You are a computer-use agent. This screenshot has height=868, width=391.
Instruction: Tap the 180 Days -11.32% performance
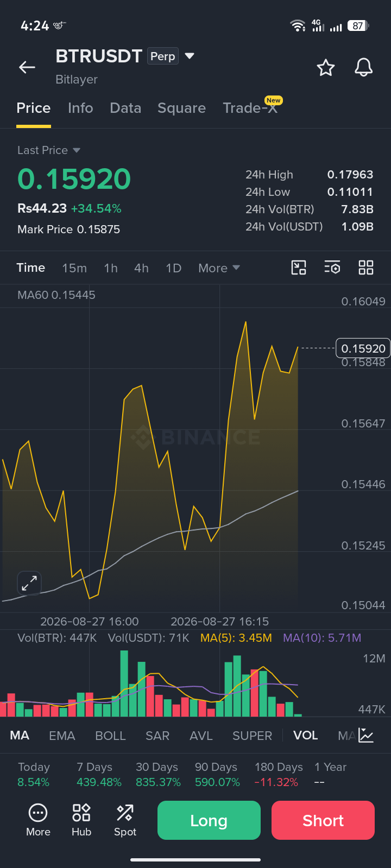pyautogui.click(x=279, y=775)
